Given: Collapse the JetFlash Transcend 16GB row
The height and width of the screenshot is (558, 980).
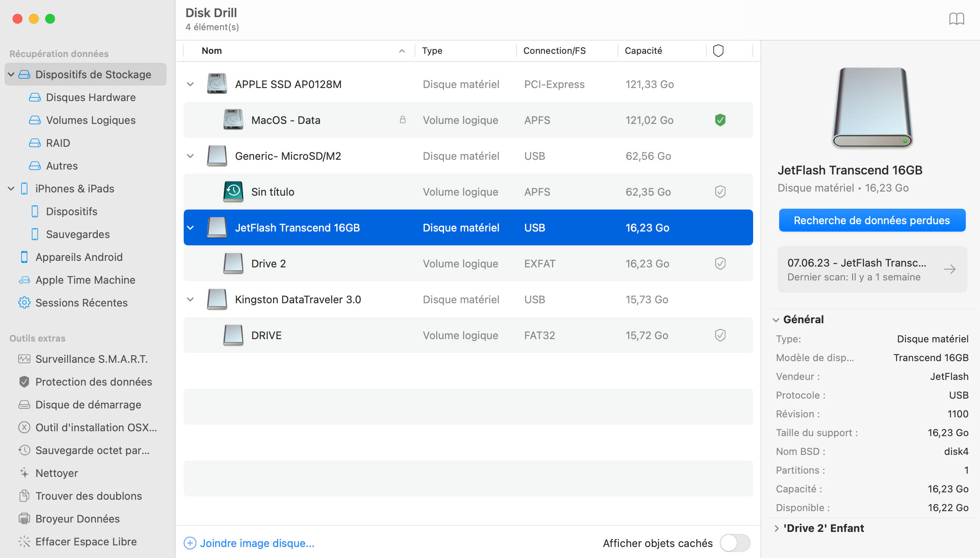Looking at the screenshot, I should pos(190,228).
